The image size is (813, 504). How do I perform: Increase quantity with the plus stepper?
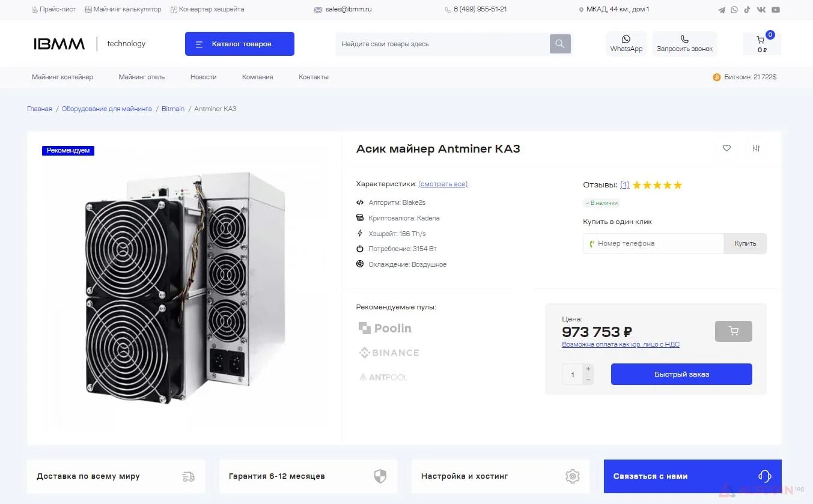click(x=588, y=369)
